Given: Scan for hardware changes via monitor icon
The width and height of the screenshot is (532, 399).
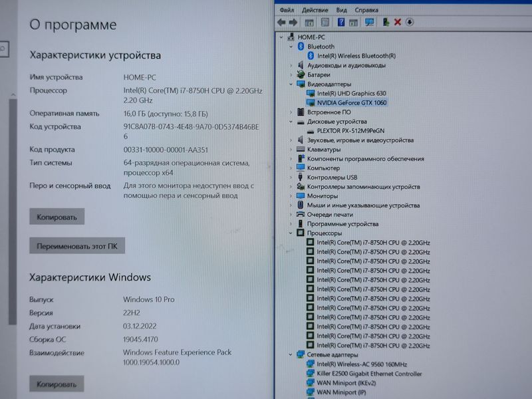Looking at the screenshot, I should tap(369, 23).
